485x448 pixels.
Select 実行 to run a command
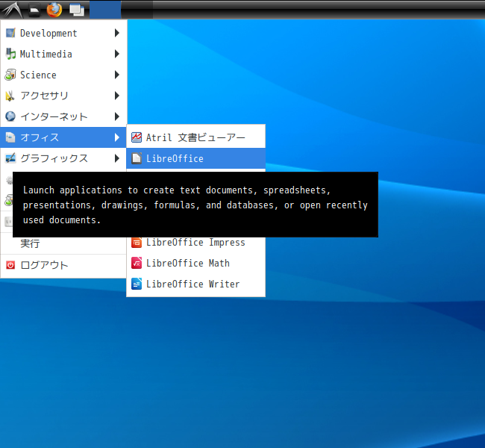coord(63,243)
